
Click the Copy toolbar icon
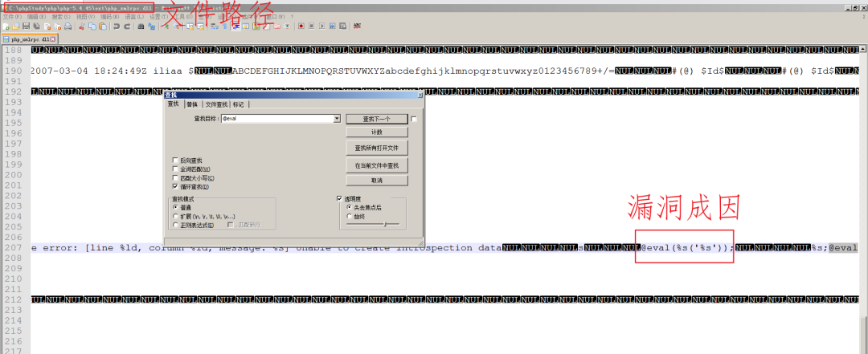tap(92, 26)
